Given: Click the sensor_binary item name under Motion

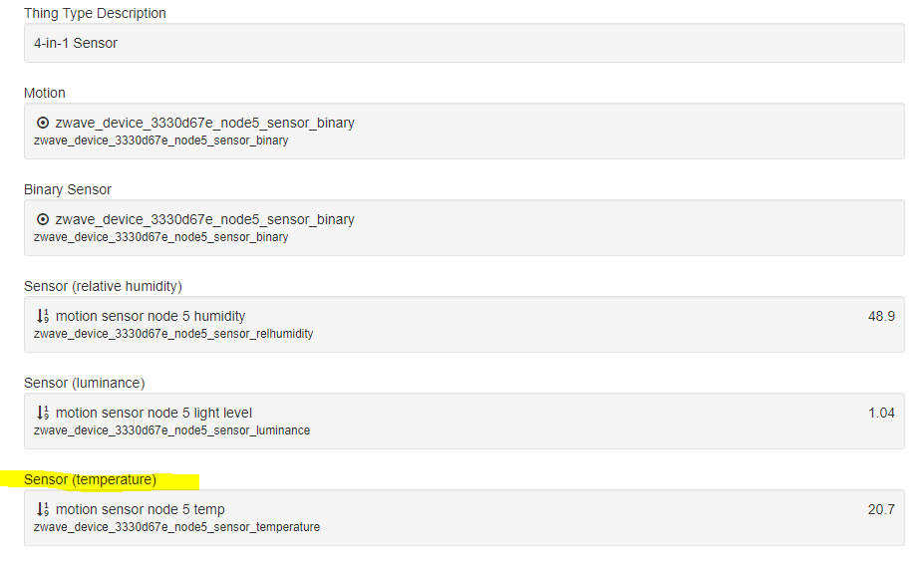Looking at the screenshot, I should click(x=204, y=123).
